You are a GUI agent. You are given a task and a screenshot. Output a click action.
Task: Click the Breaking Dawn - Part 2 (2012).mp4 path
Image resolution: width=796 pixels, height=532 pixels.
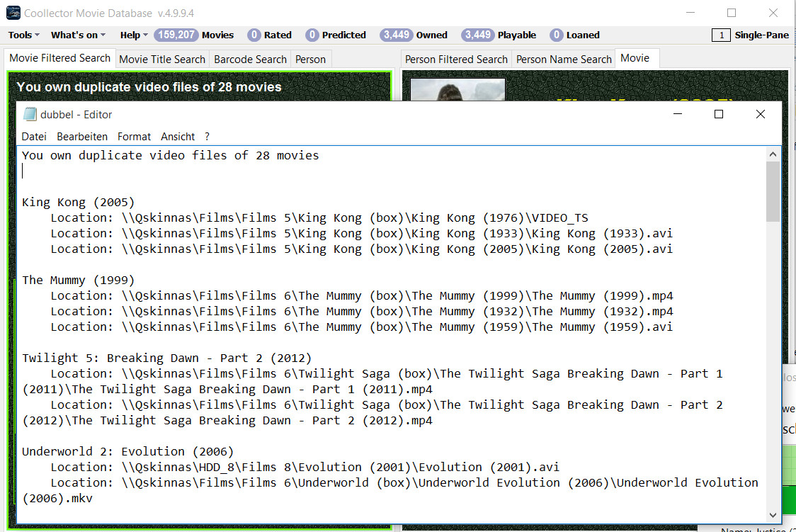372,413
